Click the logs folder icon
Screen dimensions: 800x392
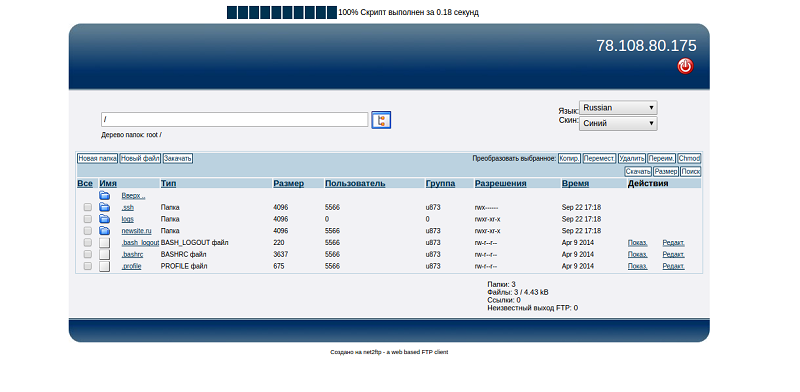pos(105,218)
